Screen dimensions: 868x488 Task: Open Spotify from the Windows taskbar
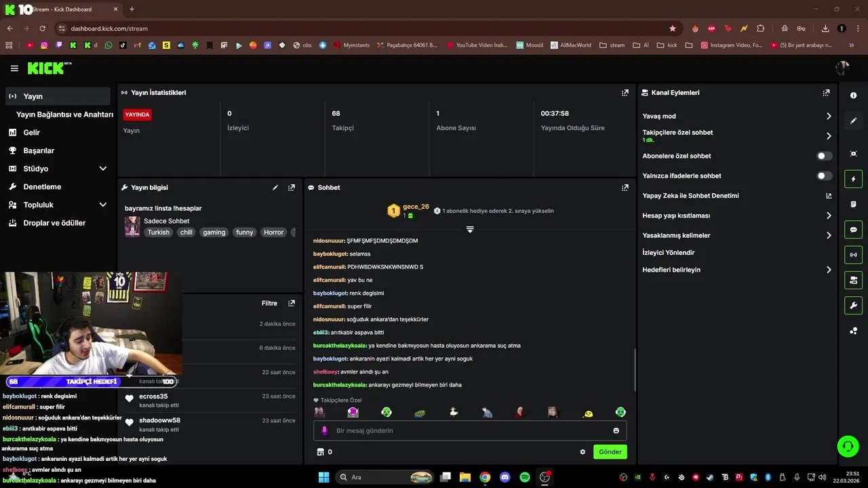pyautogui.click(x=525, y=477)
